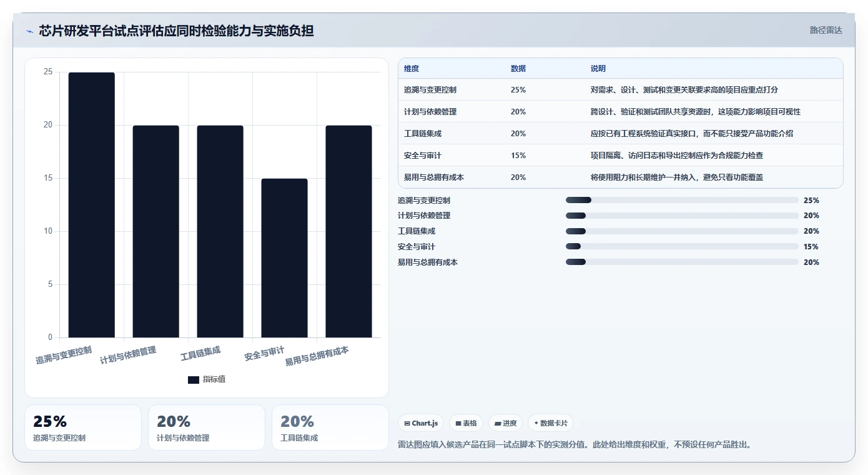Toggle the 指标值 legend swatch
The image size is (868, 475).
coord(194,379)
